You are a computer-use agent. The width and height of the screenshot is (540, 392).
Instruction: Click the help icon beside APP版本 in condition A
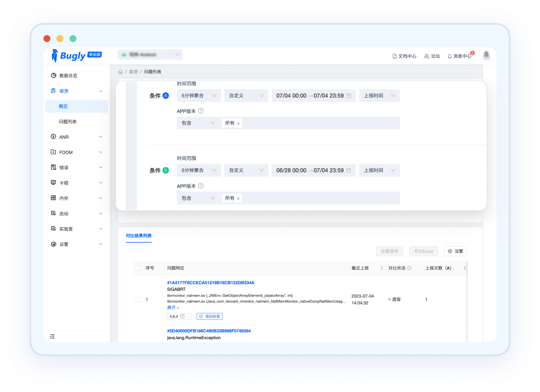[x=201, y=111]
